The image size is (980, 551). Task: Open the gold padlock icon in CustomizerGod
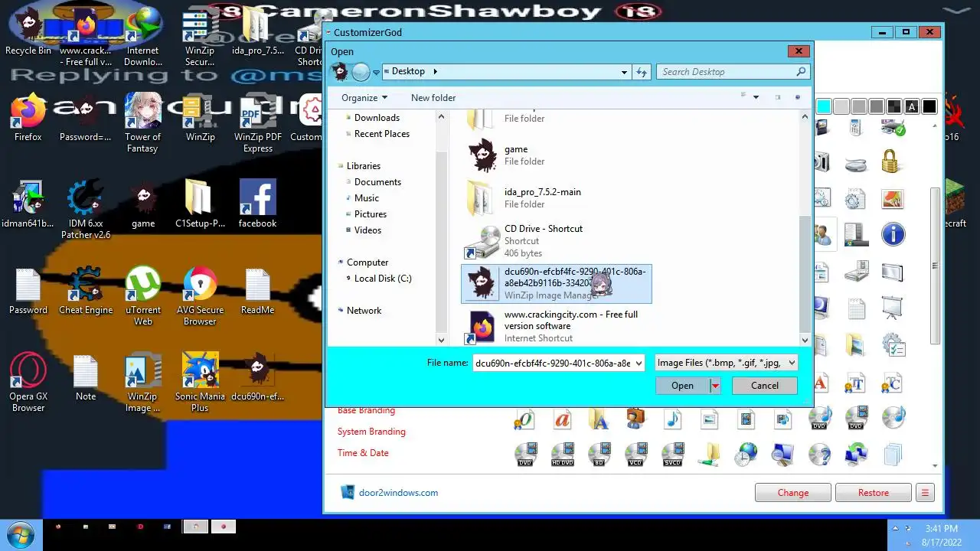point(890,161)
